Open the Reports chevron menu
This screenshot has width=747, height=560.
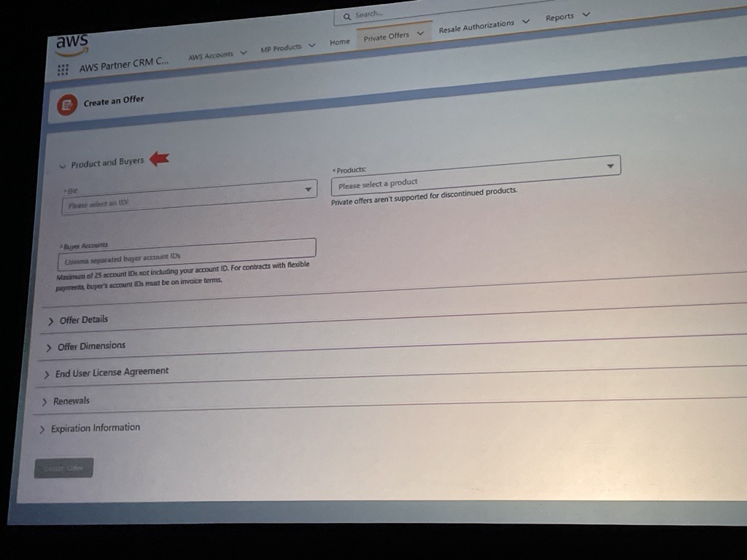(x=585, y=14)
